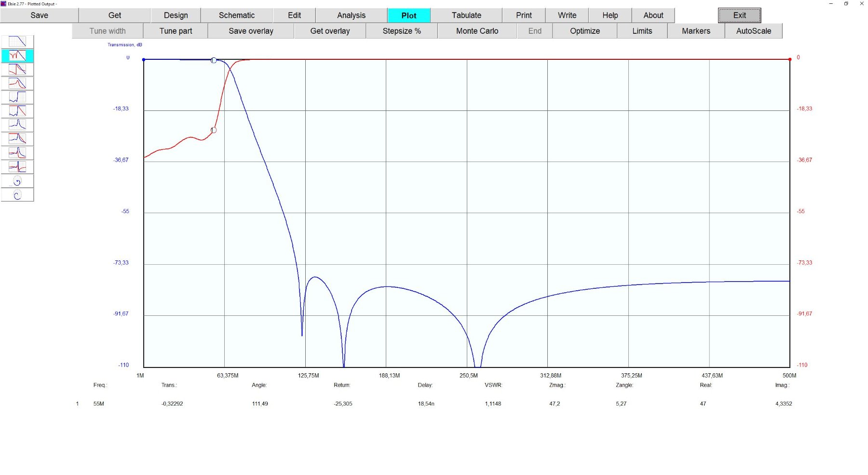This screenshot has height=475, width=868.
Task: Restore the Elsie window size
Action: coord(846,3)
